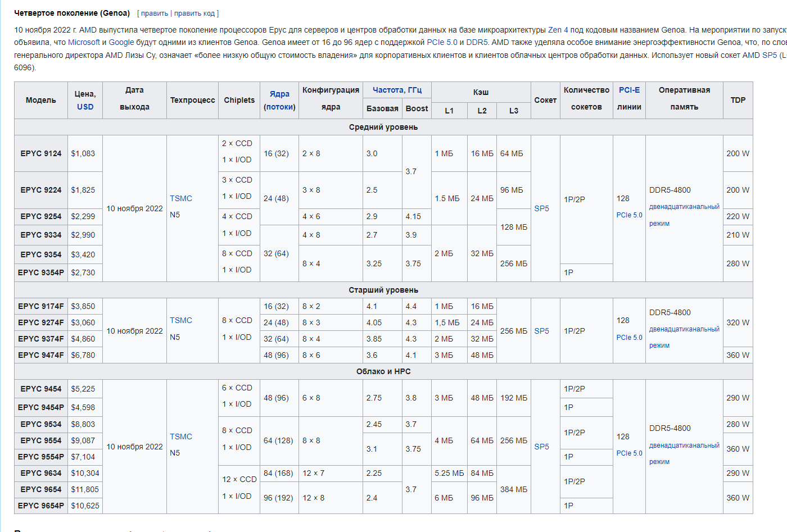Click the USD link in the price header

point(85,107)
